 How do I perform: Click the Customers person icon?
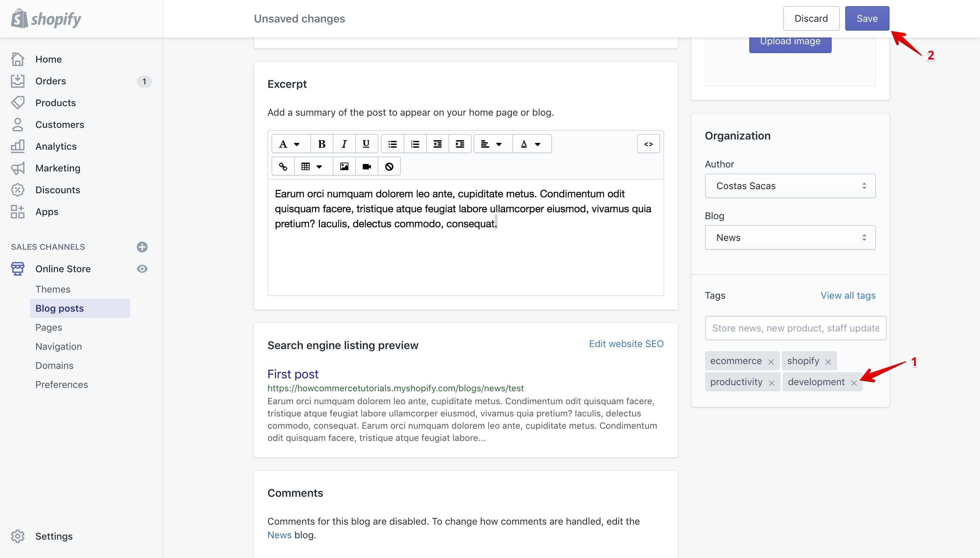tap(18, 125)
